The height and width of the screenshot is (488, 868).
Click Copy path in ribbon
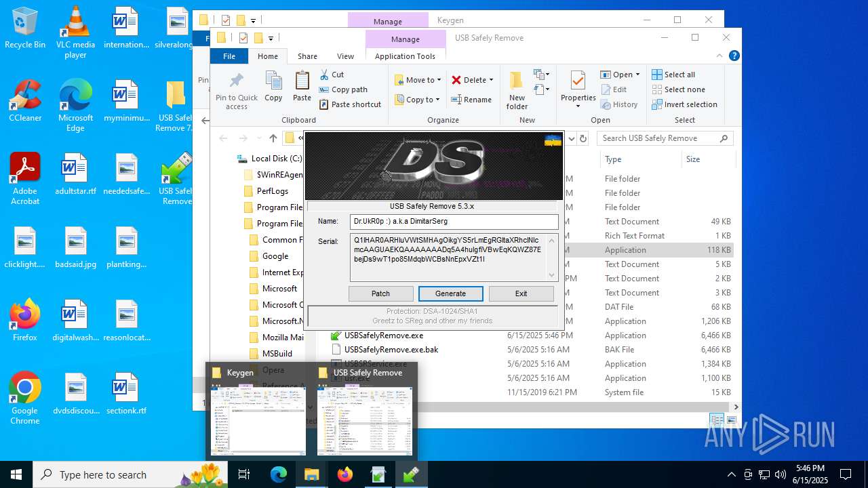(x=342, y=89)
